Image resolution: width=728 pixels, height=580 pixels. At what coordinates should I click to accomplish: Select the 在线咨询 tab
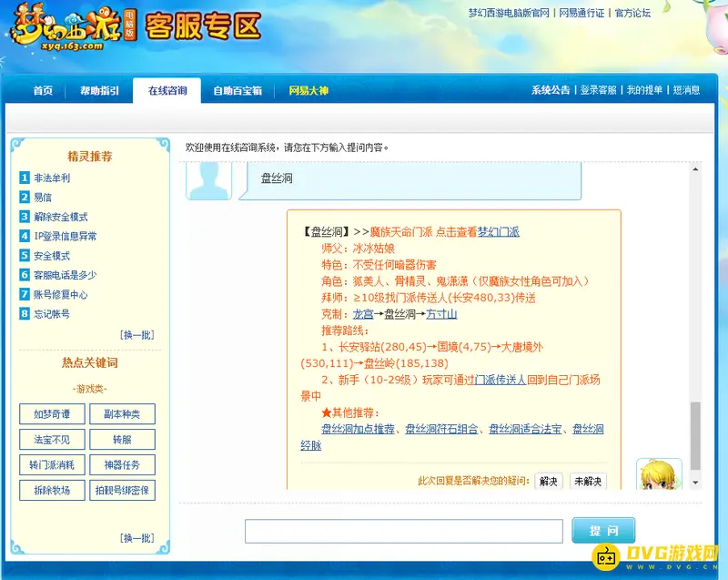click(x=167, y=90)
